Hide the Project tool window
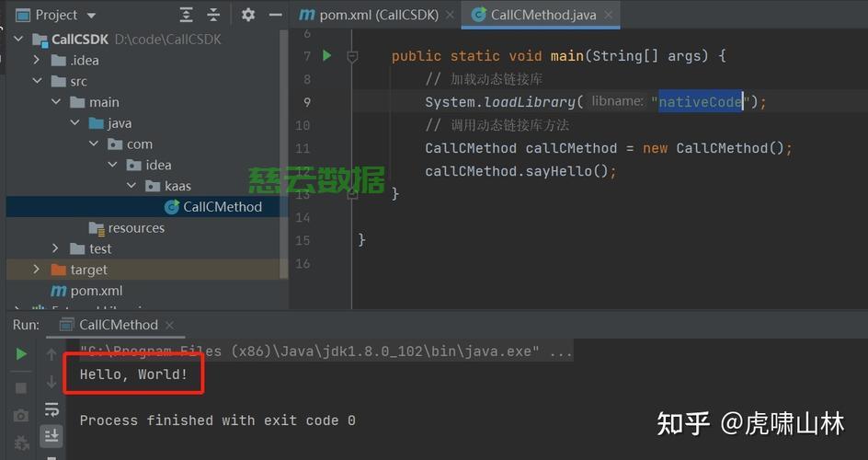868x460 pixels. pos(275,15)
